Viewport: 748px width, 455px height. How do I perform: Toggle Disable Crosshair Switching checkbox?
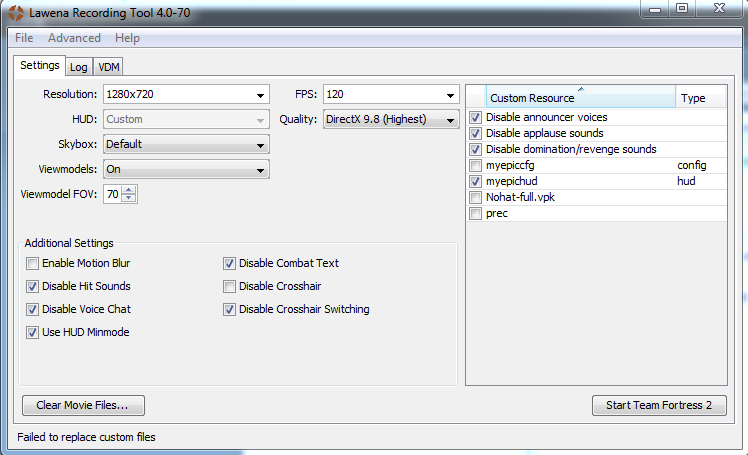229,310
